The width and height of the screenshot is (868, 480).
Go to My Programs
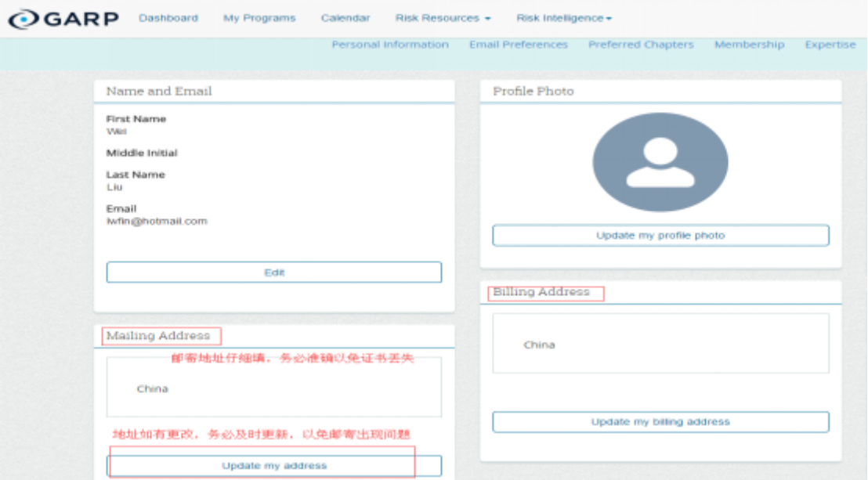click(259, 18)
